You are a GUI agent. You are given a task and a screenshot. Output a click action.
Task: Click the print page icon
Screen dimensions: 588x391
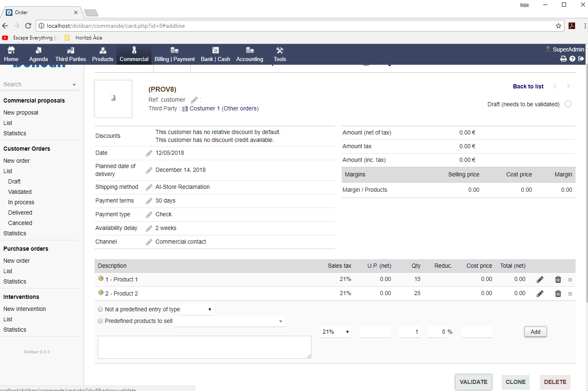click(x=563, y=59)
